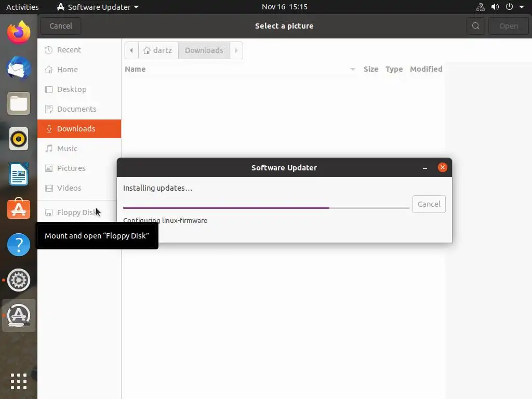Viewport: 532px width, 399px height.
Task: Sort files by Modified column
Action: coord(426,69)
